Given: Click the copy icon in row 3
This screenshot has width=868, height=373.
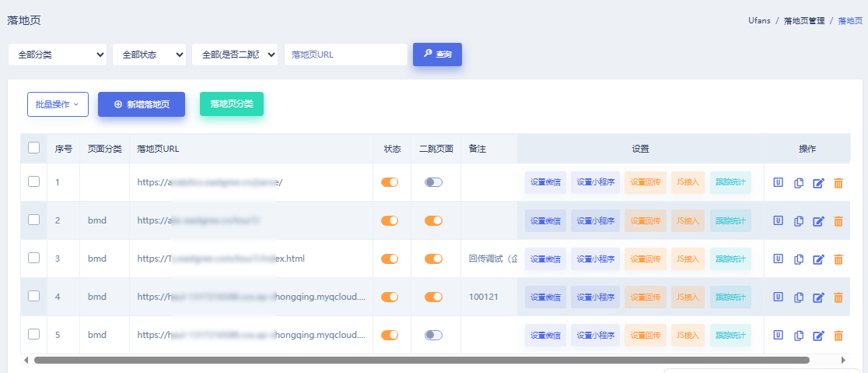Looking at the screenshot, I should [x=798, y=259].
